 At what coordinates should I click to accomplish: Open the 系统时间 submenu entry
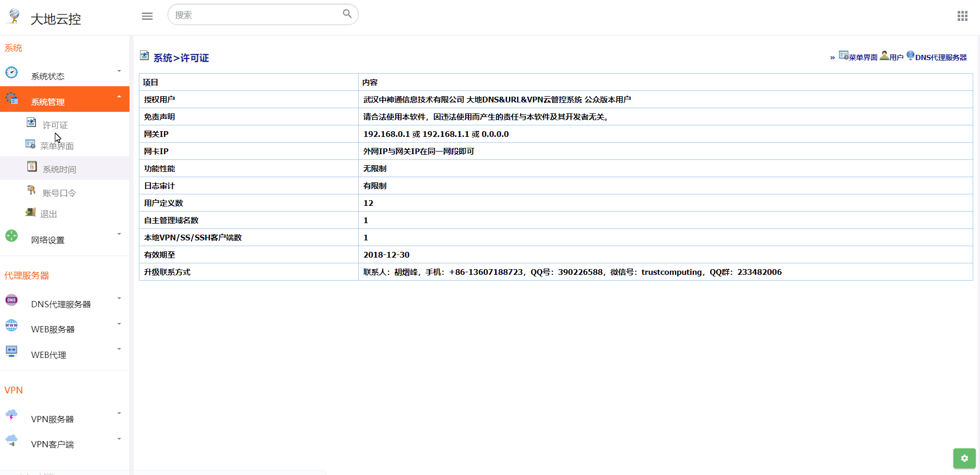pos(65,168)
